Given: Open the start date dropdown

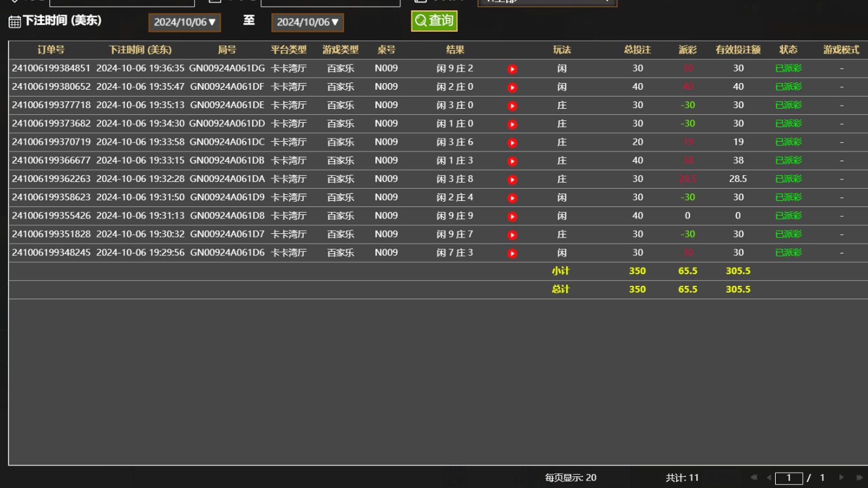Looking at the screenshot, I should (185, 23).
